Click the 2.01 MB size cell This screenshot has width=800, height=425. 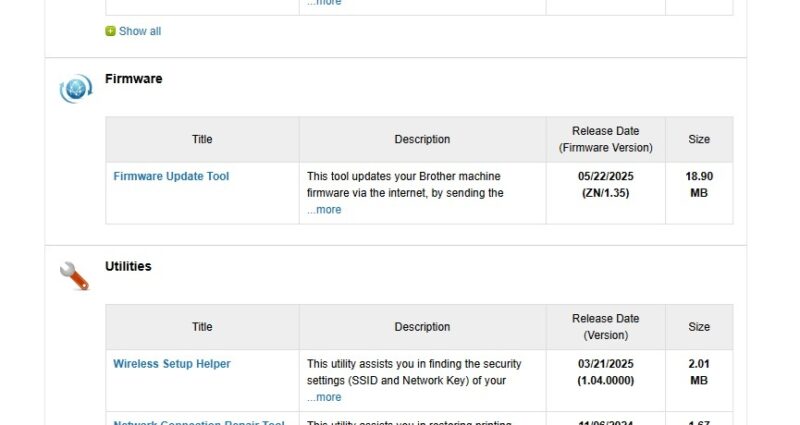pyautogui.click(x=699, y=371)
